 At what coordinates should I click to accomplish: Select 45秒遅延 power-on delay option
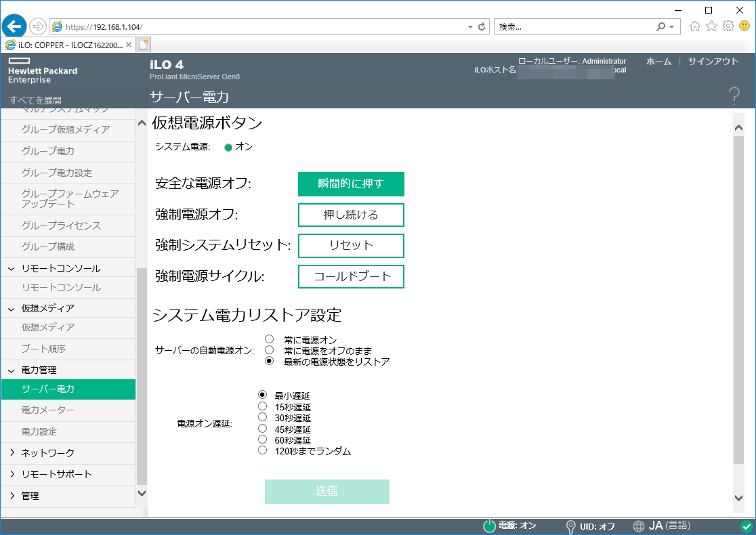262,429
